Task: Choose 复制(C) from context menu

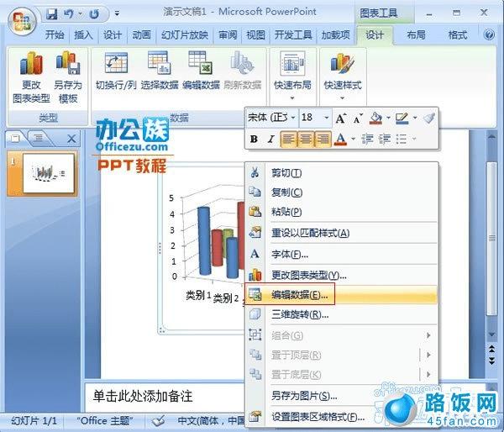Action: [341, 192]
